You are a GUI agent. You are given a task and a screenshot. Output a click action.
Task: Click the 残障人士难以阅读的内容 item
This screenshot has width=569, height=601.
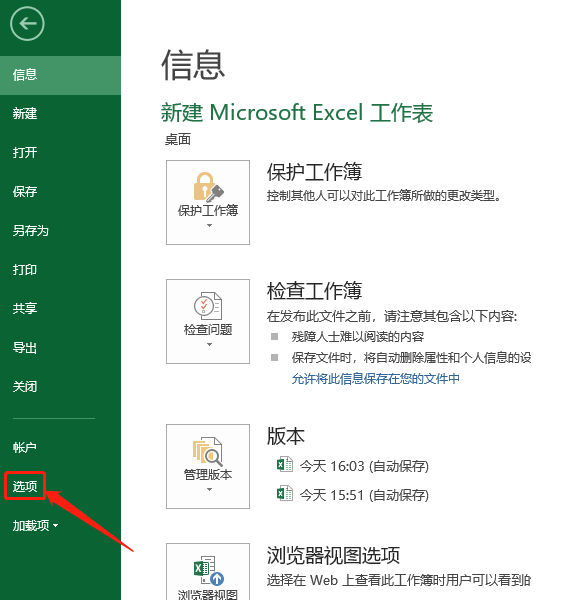(358, 337)
